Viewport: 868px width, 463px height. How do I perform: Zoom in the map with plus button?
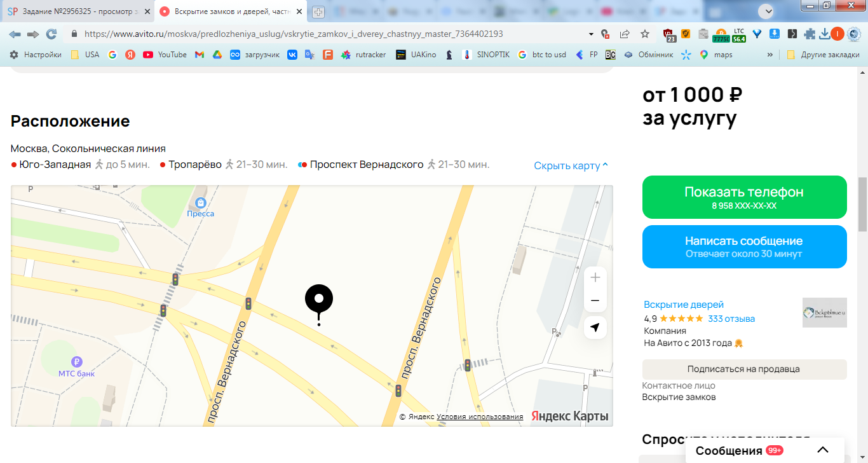(595, 277)
